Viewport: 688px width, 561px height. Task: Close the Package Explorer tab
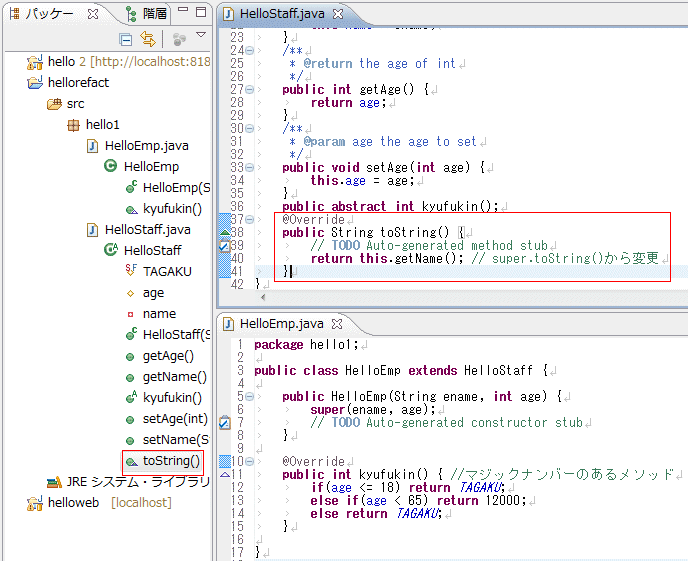(93, 14)
